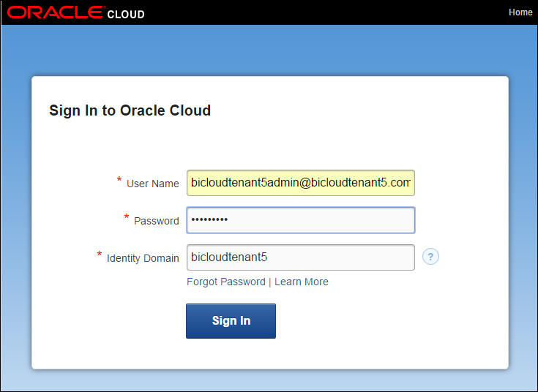538x392 pixels.
Task: Click the Password label text
Action: point(157,221)
